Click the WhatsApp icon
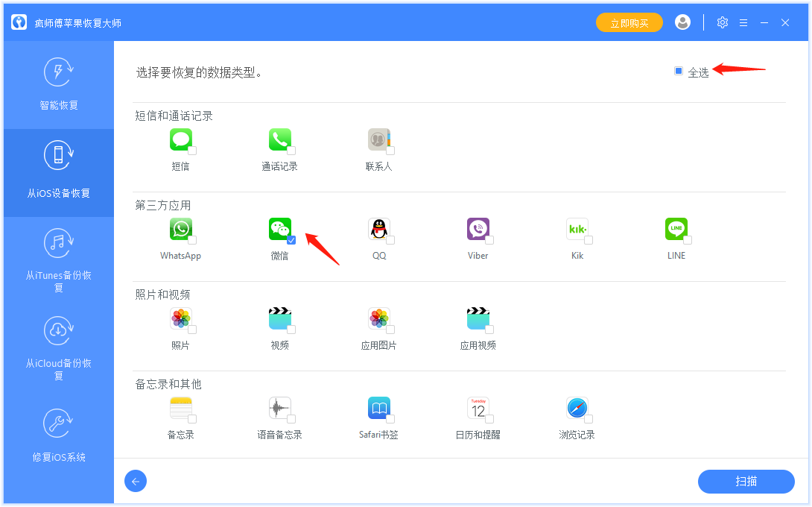The image size is (812, 507). tap(181, 229)
